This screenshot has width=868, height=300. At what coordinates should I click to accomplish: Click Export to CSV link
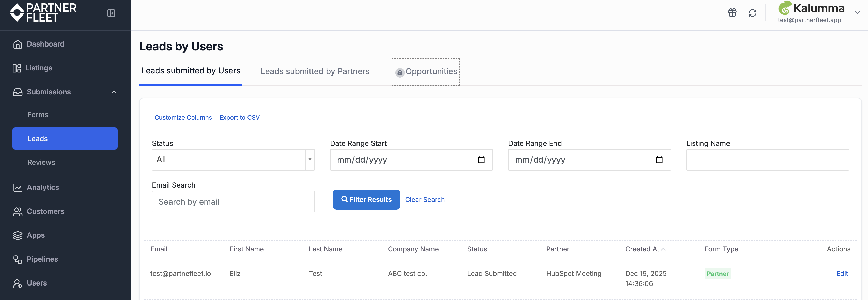[x=239, y=118]
